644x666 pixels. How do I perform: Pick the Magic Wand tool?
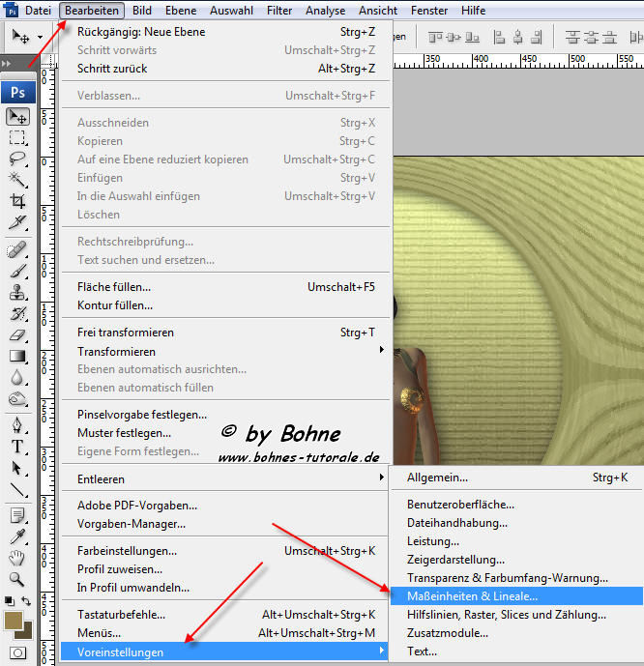pyautogui.click(x=17, y=180)
